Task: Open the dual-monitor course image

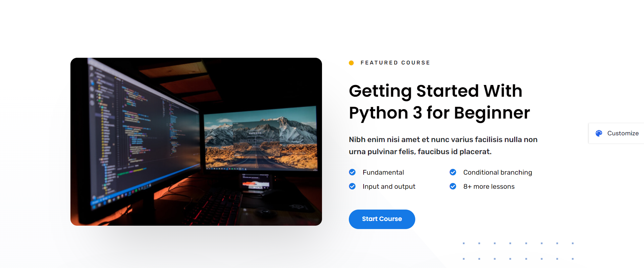Action: (x=196, y=142)
